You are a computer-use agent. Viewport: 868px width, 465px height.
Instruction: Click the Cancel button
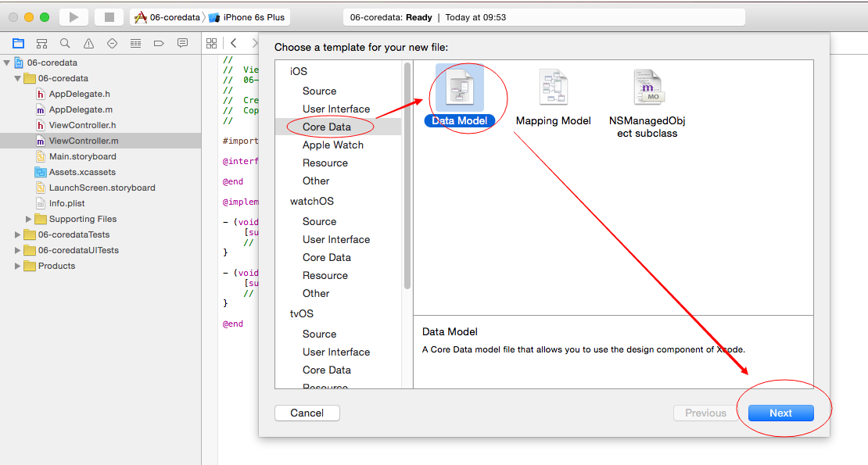(x=307, y=413)
